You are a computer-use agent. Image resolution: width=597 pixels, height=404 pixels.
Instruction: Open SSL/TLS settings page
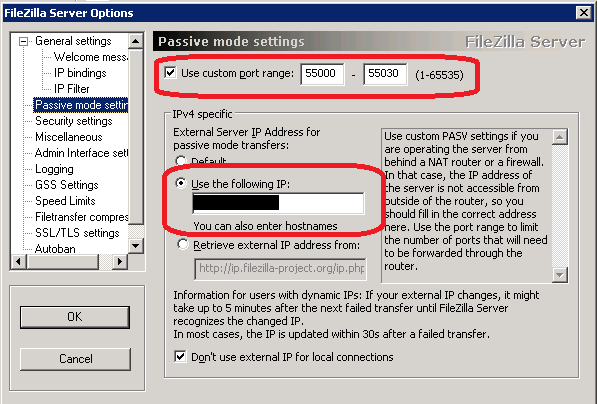(x=77, y=233)
